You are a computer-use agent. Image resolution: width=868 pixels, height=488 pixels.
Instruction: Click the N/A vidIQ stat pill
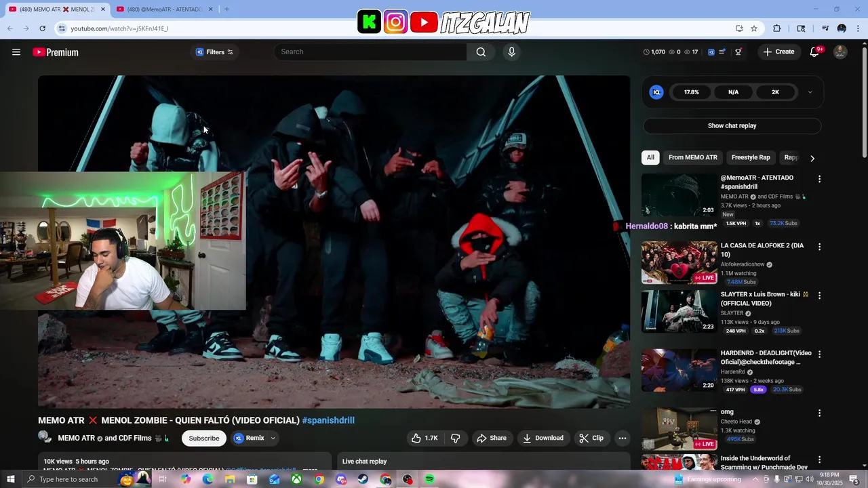point(733,92)
